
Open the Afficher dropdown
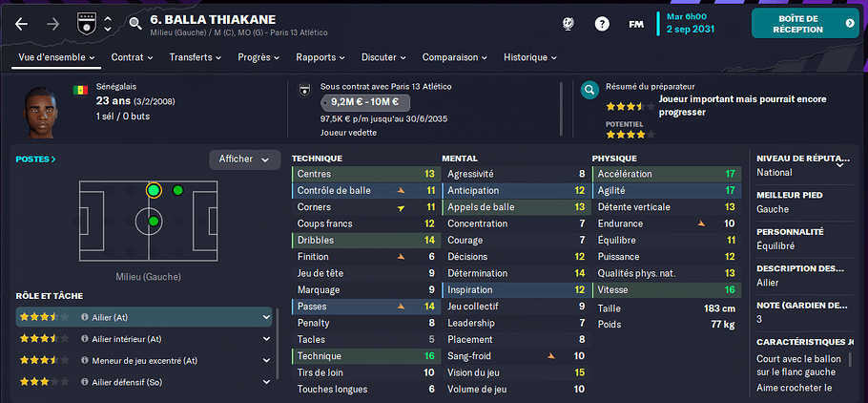(244, 159)
